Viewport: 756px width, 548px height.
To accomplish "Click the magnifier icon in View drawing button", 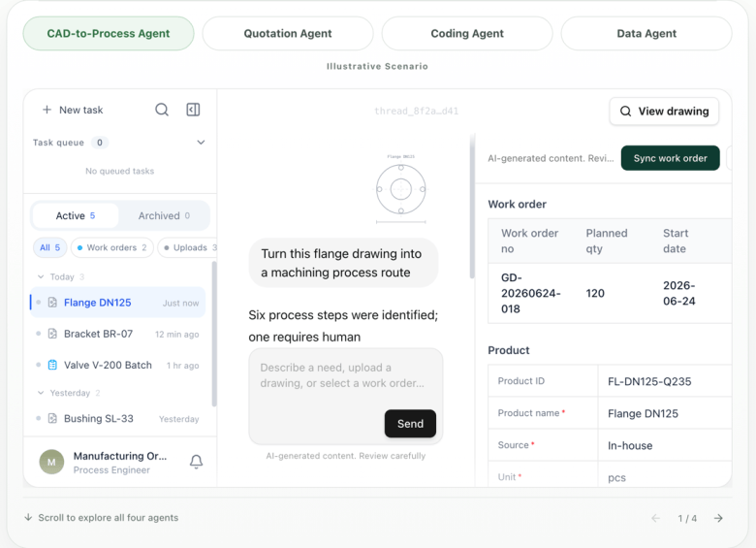I will tap(625, 112).
